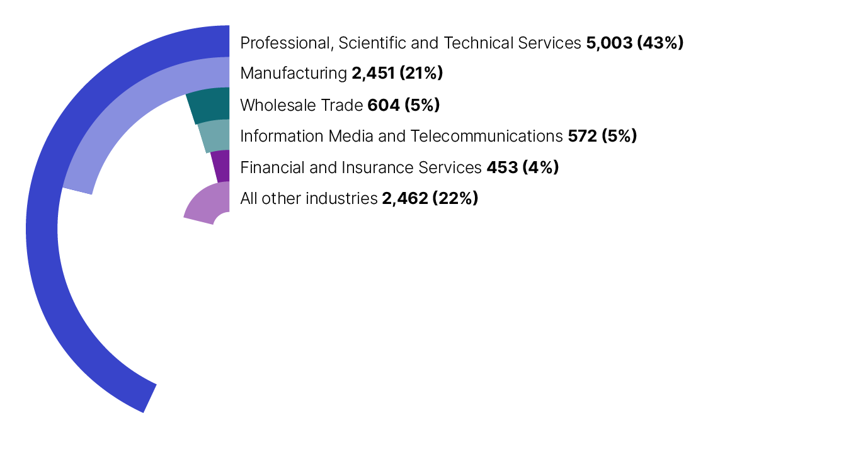Click the All other industries label
This screenshot has height=457, width=868.
coord(309,198)
